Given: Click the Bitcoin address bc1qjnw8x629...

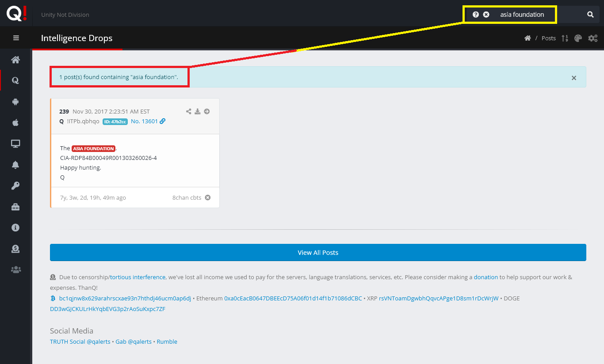Looking at the screenshot, I should click(x=125, y=298).
